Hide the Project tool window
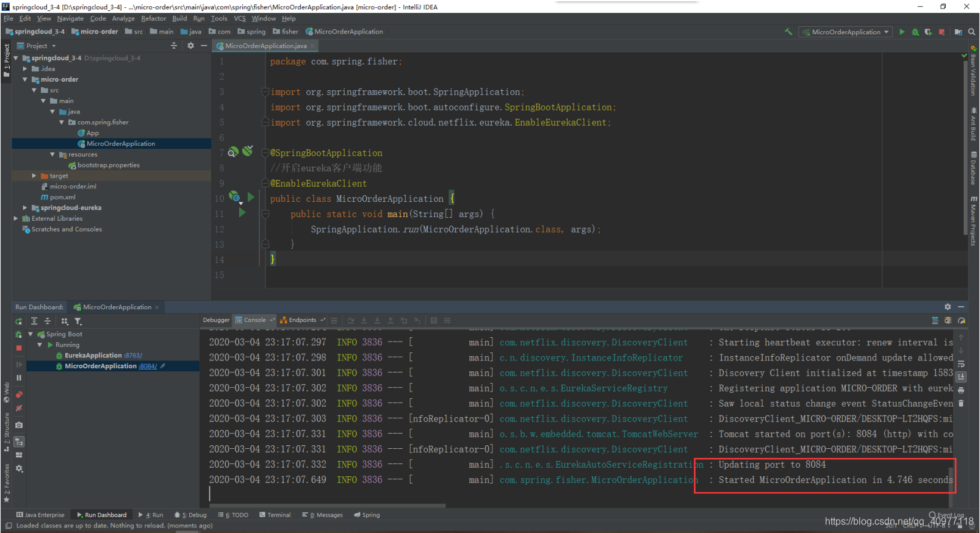The image size is (980, 533). click(x=204, y=46)
